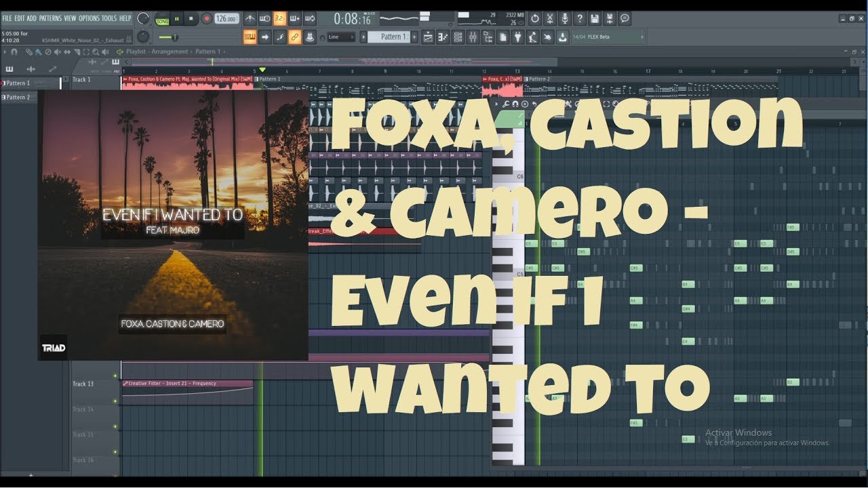Open the OPTIONS menu
Image resolution: width=868 pixels, height=488 pixels.
click(89, 18)
